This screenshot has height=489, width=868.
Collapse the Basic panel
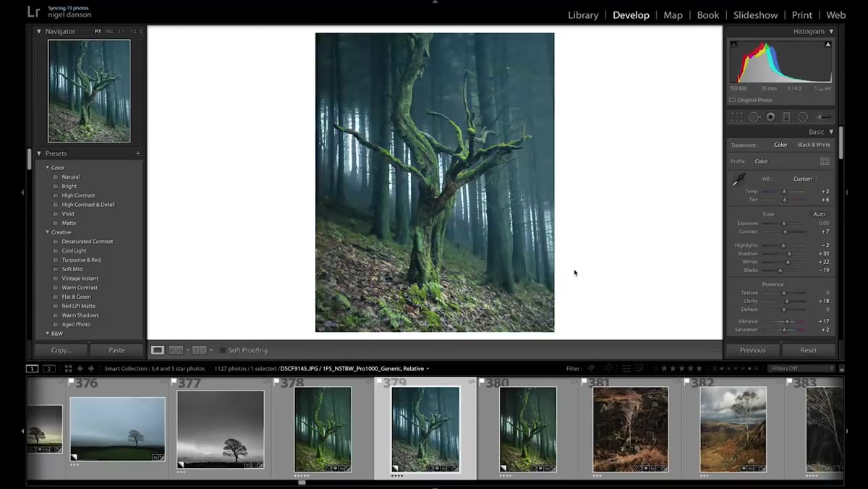click(x=831, y=132)
